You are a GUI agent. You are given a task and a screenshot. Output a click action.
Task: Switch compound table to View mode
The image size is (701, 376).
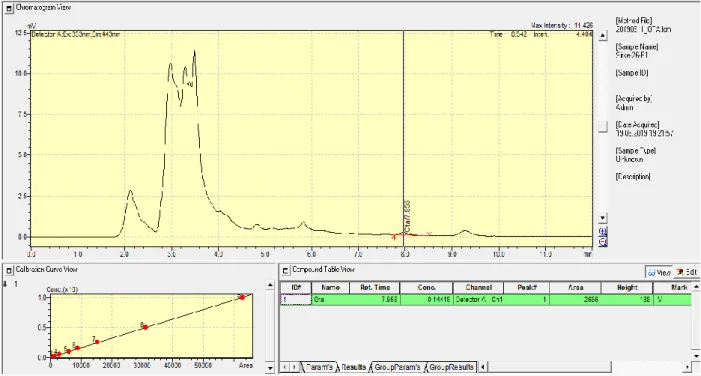tap(659, 272)
